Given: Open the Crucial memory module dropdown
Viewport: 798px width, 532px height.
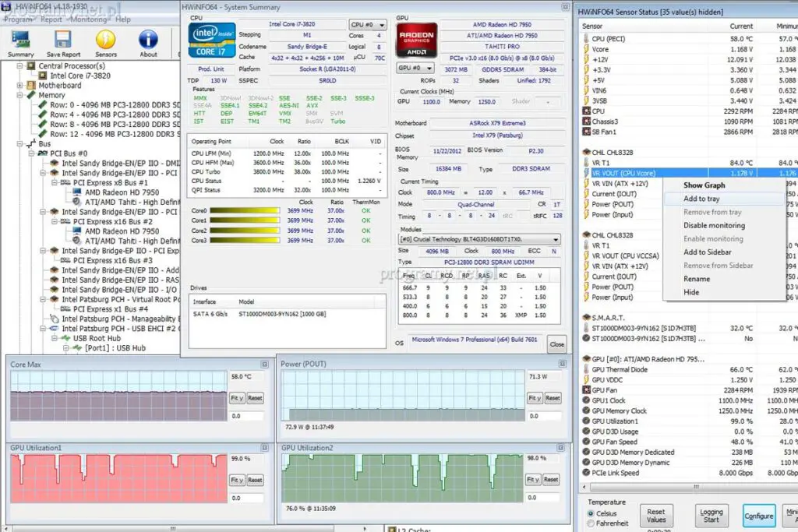Looking at the screenshot, I should pyautogui.click(x=479, y=239).
